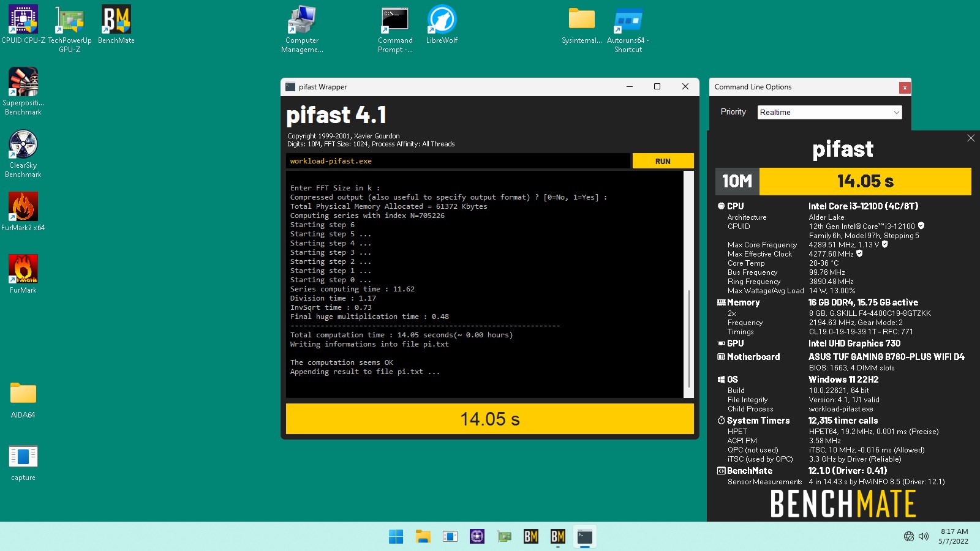Click Intel Core i3-12100 (4C/8T) text
The height and width of the screenshot is (551, 980).
863,206
